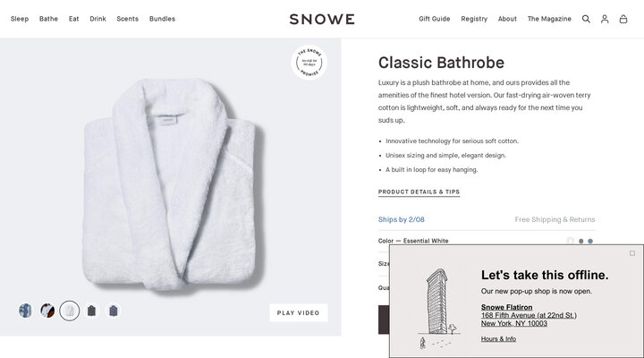
Task: Open the Gift Guide page
Action: (x=435, y=19)
